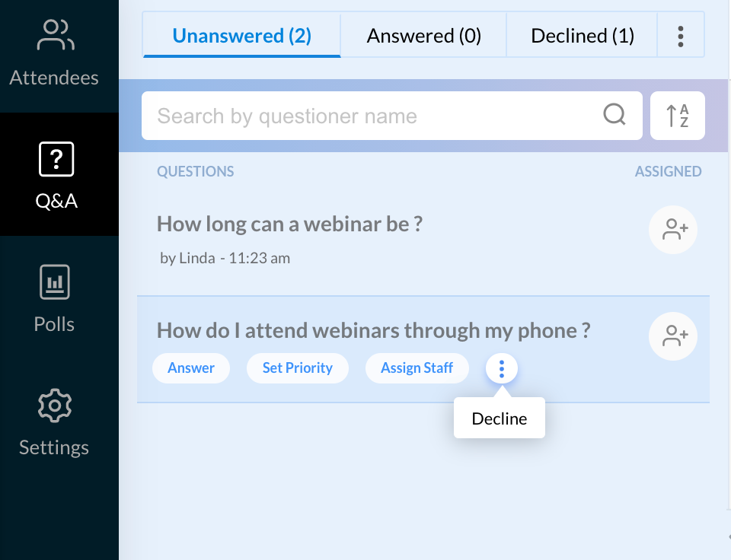Switch to the Answered tab
The width and height of the screenshot is (731, 560).
coord(423,35)
